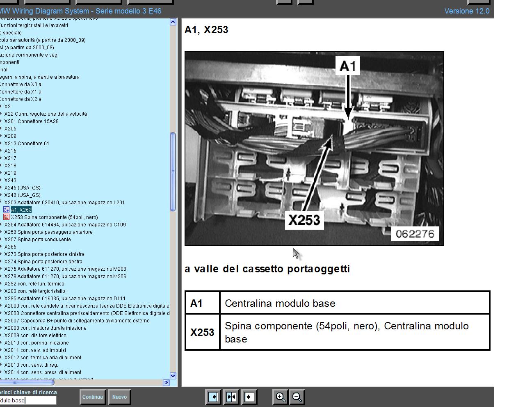Open X257 Spina porta conducente entry
525x420 pixels.
click(x=37, y=240)
